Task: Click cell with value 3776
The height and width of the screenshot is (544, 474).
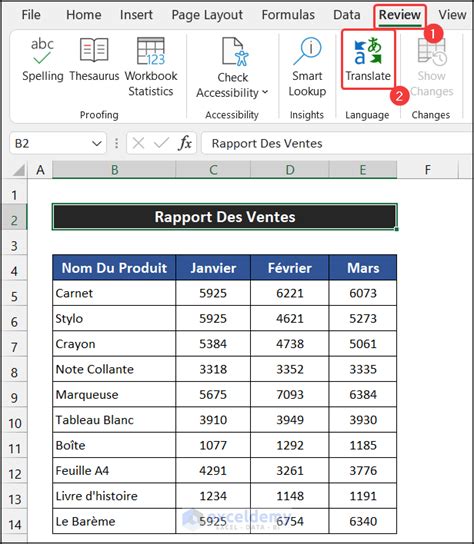Action: (363, 470)
